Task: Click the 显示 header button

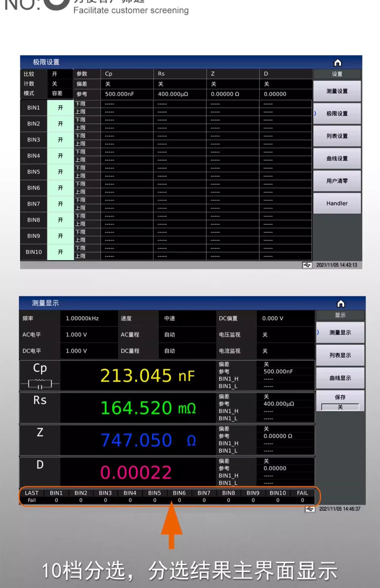Action: [x=340, y=315]
